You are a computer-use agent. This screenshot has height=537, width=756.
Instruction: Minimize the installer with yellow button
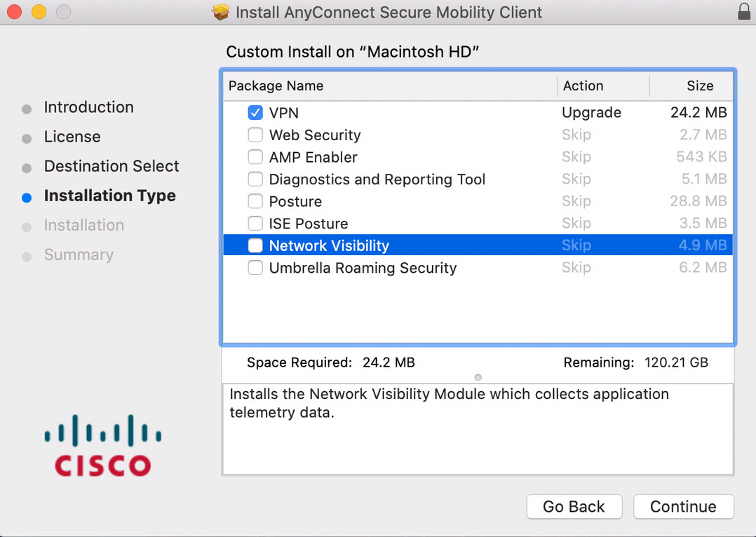click(39, 12)
